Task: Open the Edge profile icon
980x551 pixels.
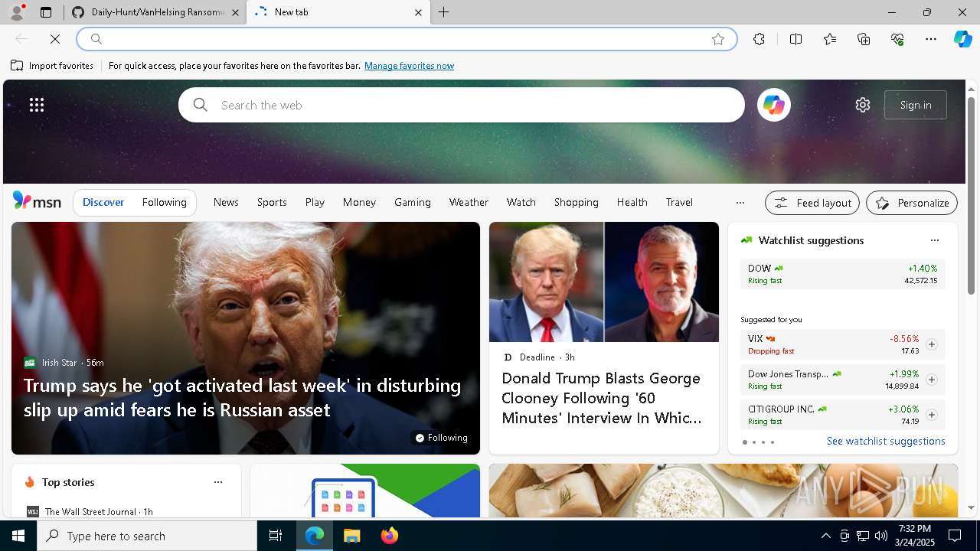Action: pos(17,12)
